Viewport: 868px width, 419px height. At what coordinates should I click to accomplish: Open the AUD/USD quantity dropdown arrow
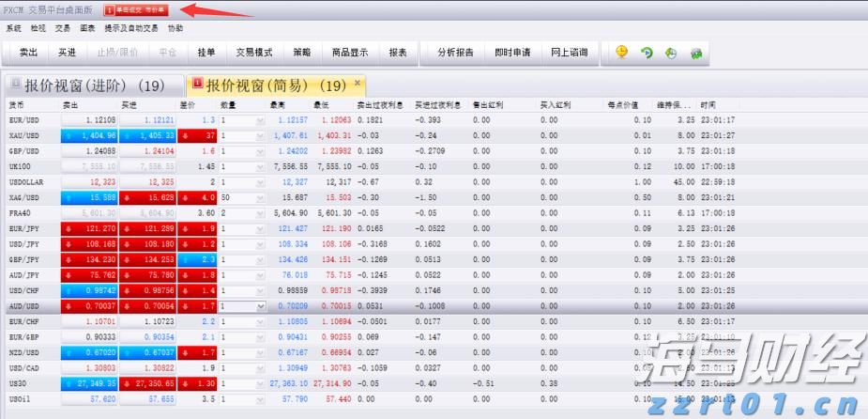260,306
